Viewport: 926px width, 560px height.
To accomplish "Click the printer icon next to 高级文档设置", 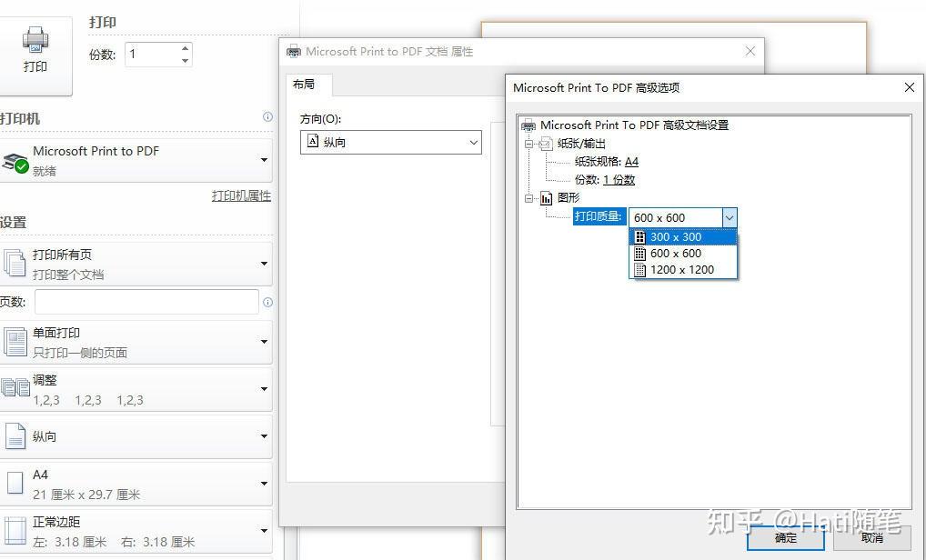I will pos(528,125).
